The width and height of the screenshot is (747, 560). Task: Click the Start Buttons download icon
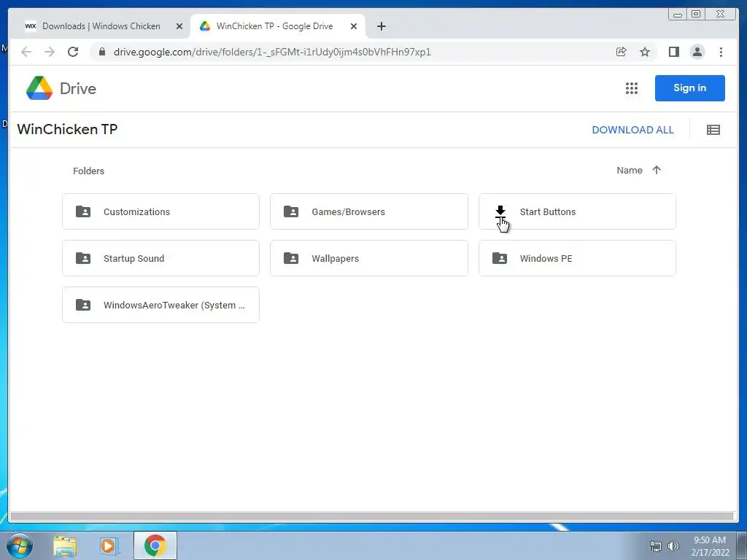(x=500, y=211)
